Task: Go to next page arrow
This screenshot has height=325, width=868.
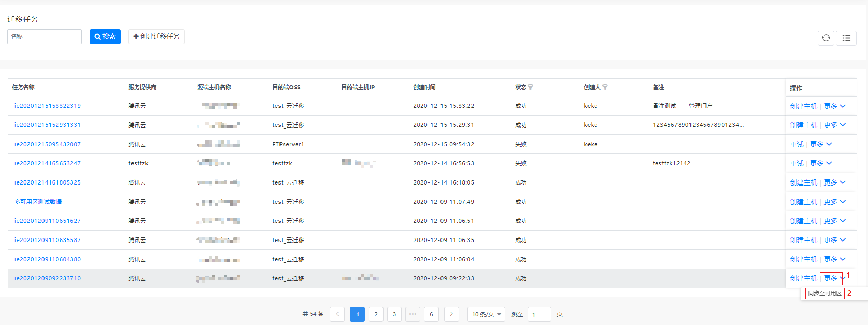Action: [x=451, y=314]
